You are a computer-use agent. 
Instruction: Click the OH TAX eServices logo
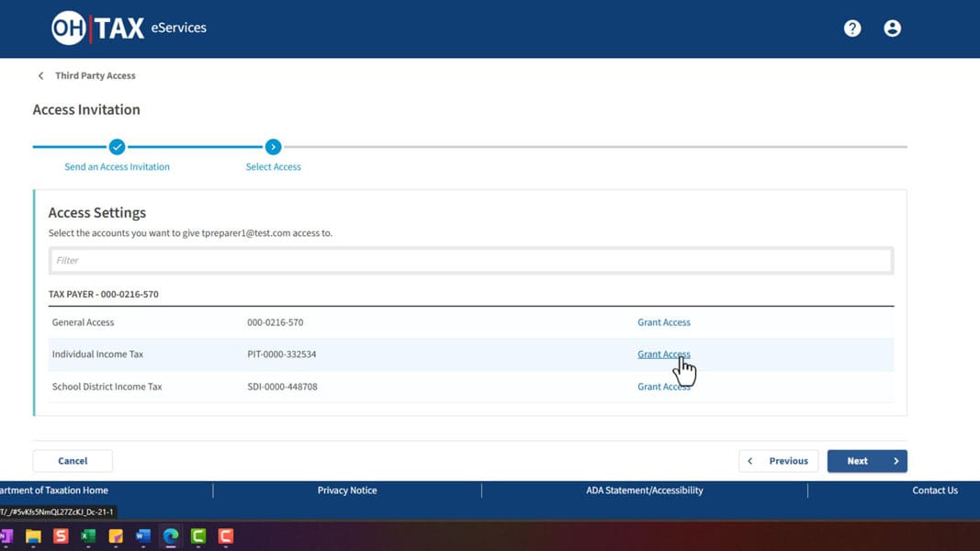coord(129,28)
